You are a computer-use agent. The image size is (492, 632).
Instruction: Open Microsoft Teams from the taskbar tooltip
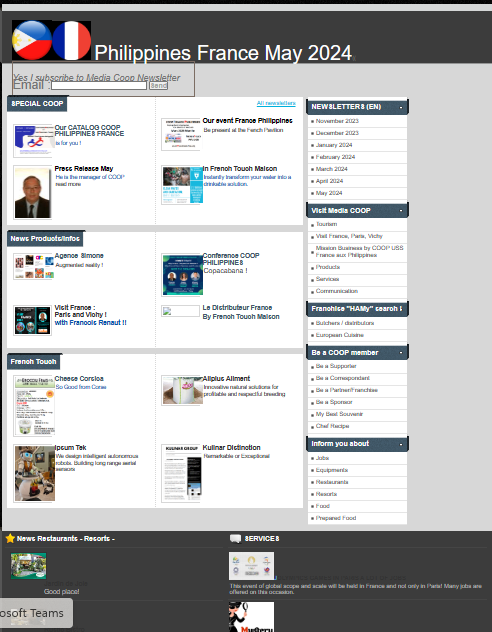pos(35,613)
